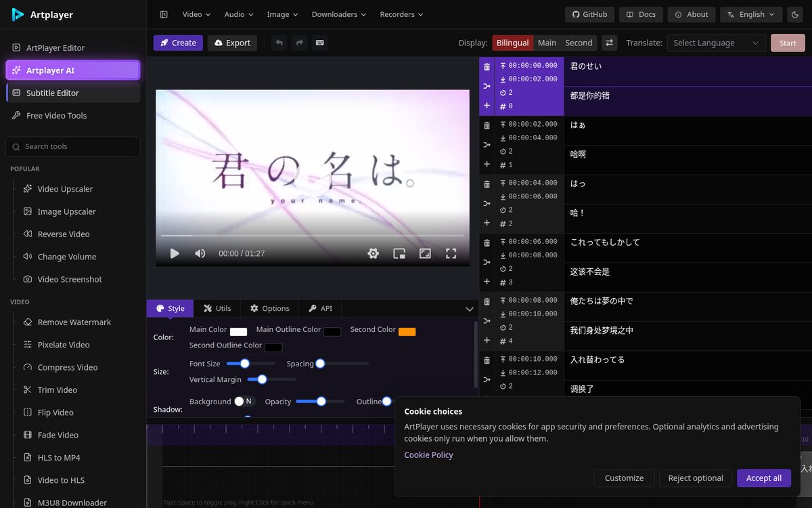Toggle web fullscreen in player
The height and width of the screenshot is (508, 812).
[425, 253]
